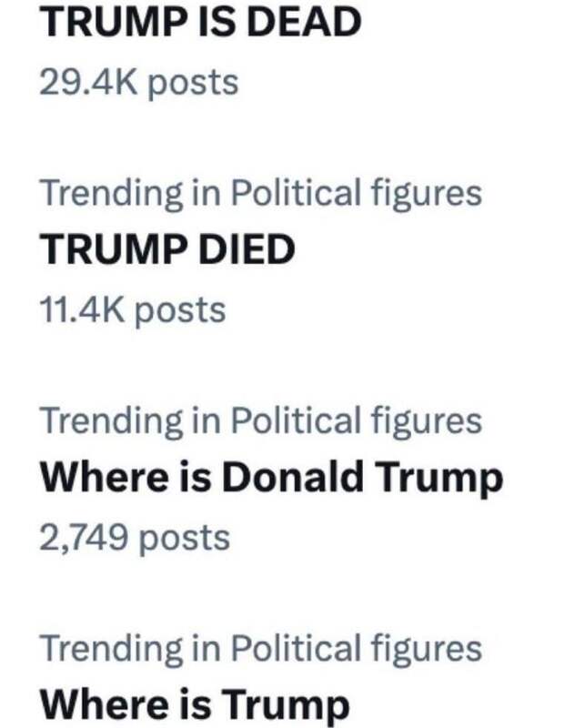
Task: Select the word "posts" beside 2,749
Action: pos(188,538)
